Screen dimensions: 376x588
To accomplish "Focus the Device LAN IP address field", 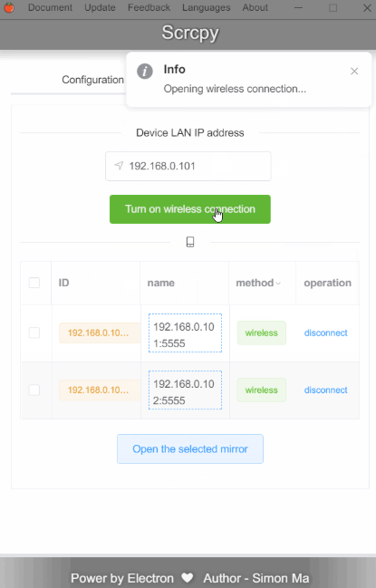I will tap(188, 166).
